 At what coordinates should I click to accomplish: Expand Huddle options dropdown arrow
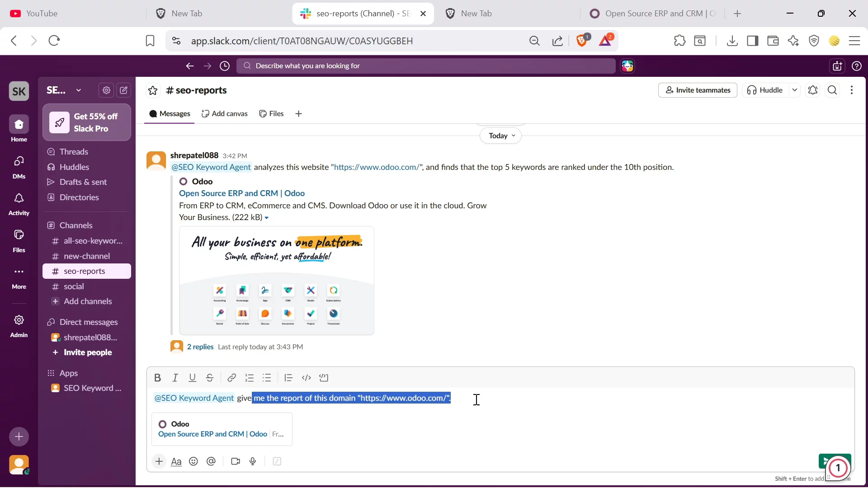pos(795,90)
